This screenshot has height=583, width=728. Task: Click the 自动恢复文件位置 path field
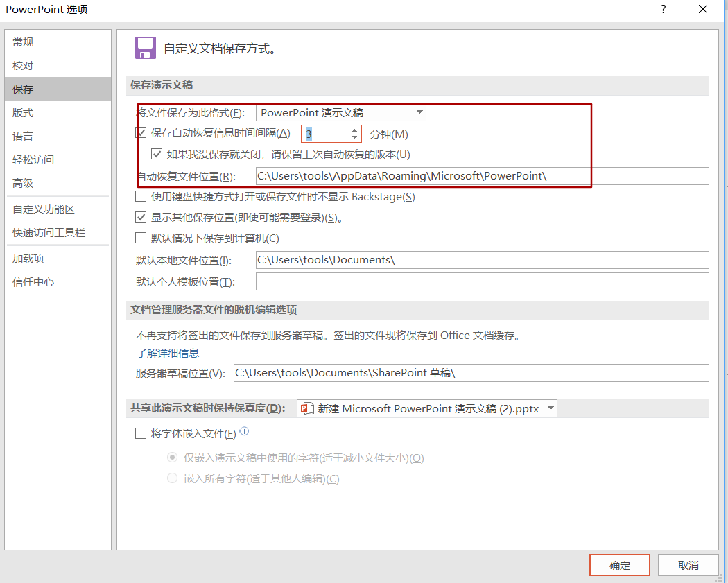483,176
